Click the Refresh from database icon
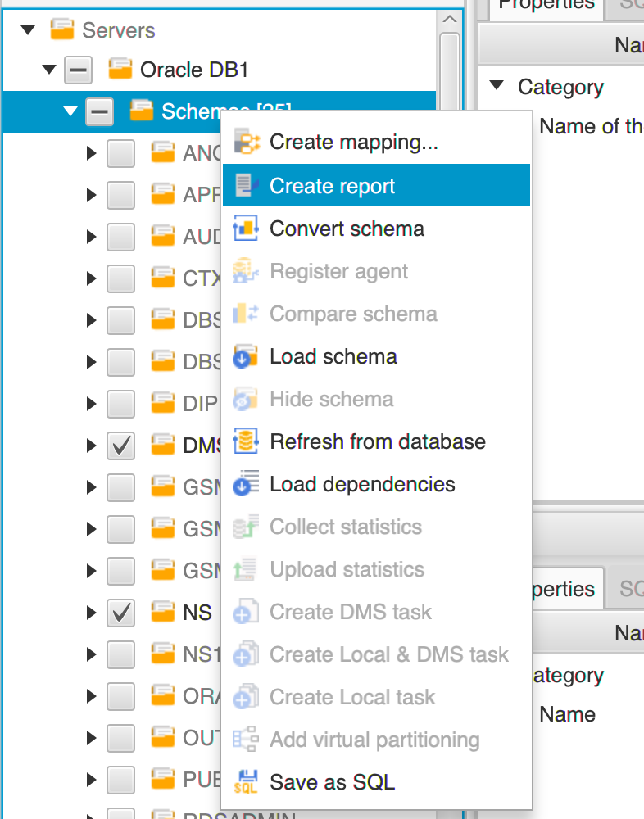 click(246, 441)
